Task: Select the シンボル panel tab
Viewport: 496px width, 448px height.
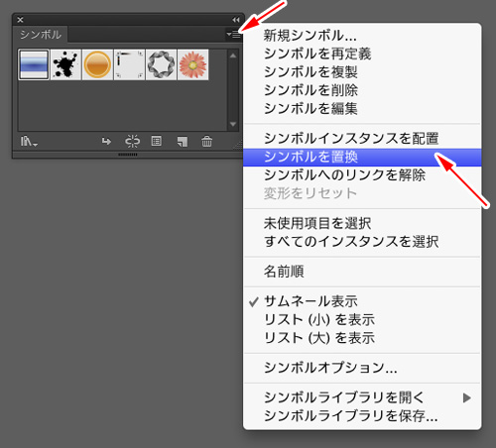Action: pos(41,35)
